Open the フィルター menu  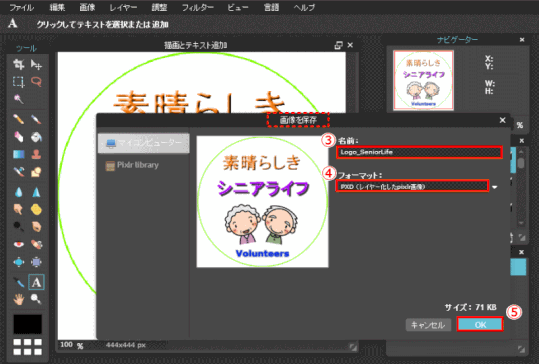pyautogui.click(x=197, y=7)
